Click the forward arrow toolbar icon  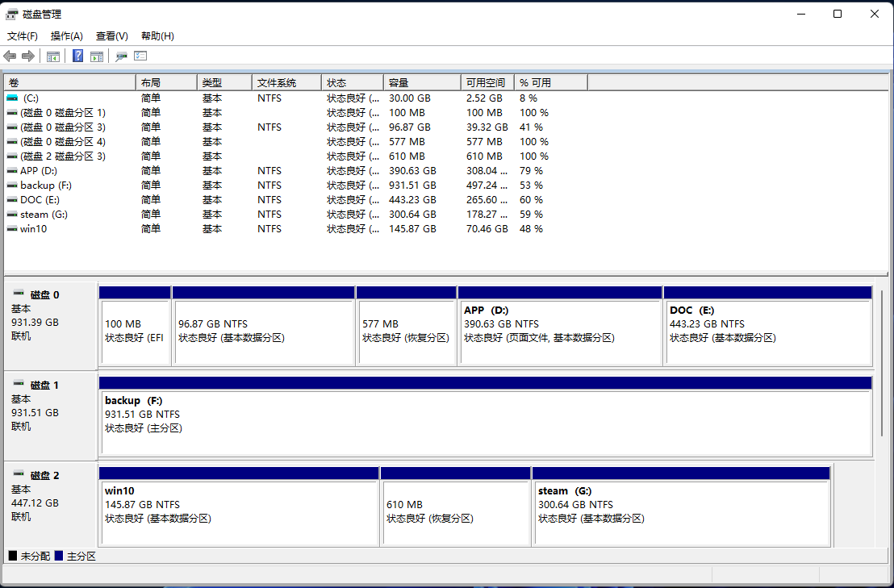coord(28,56)
